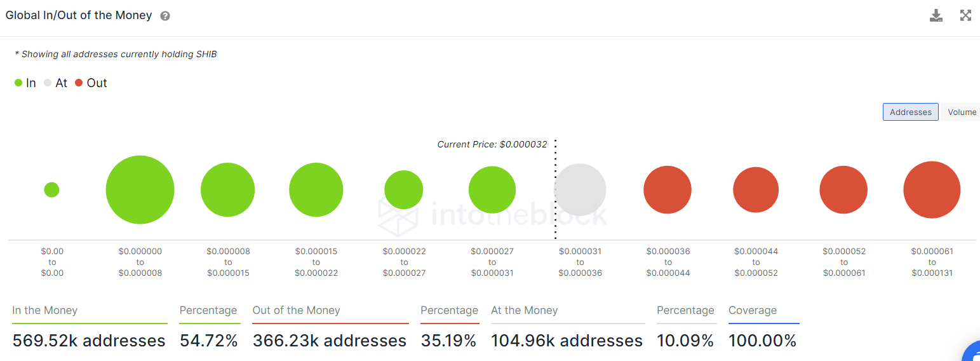Switch to the Addresses view
The image size is (980, 361).
pyautogui.click(x=910, y=112)
